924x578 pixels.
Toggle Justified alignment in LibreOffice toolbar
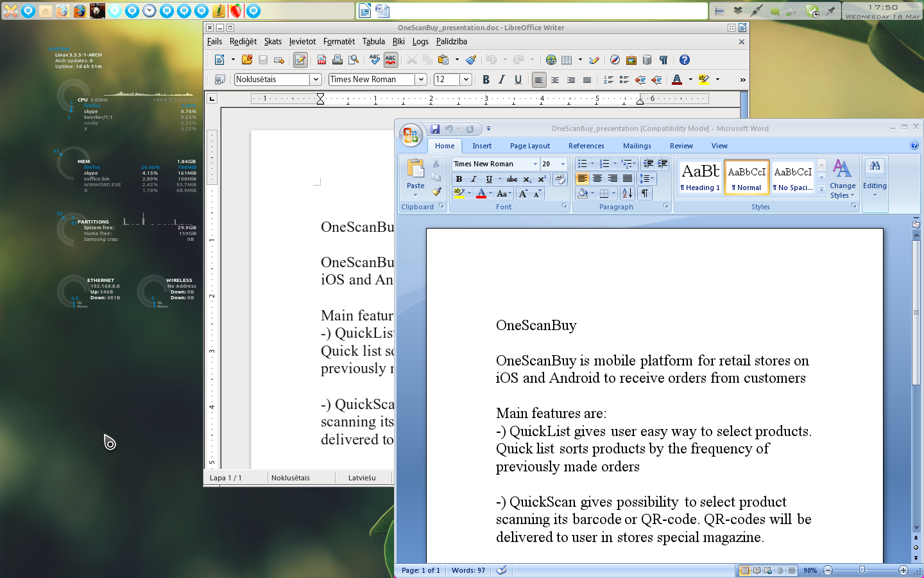click(587, 80)
